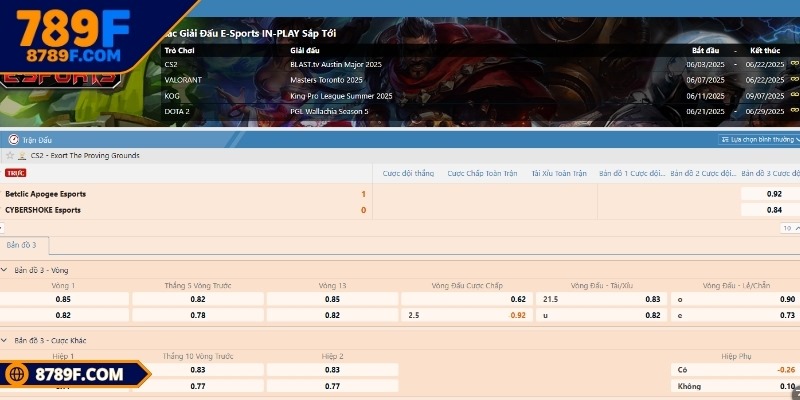Click the Trận Đấu section header

click(37, 140)
